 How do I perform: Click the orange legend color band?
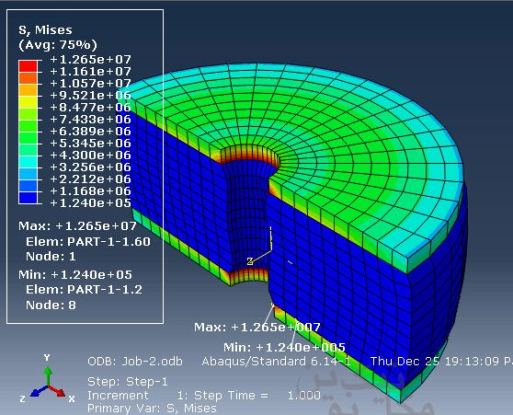28,78
